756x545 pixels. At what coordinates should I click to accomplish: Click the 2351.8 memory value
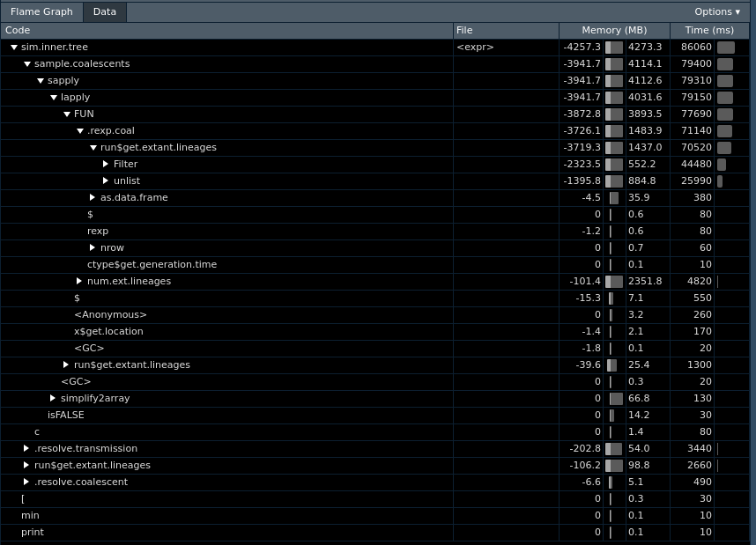click(645, 281)
